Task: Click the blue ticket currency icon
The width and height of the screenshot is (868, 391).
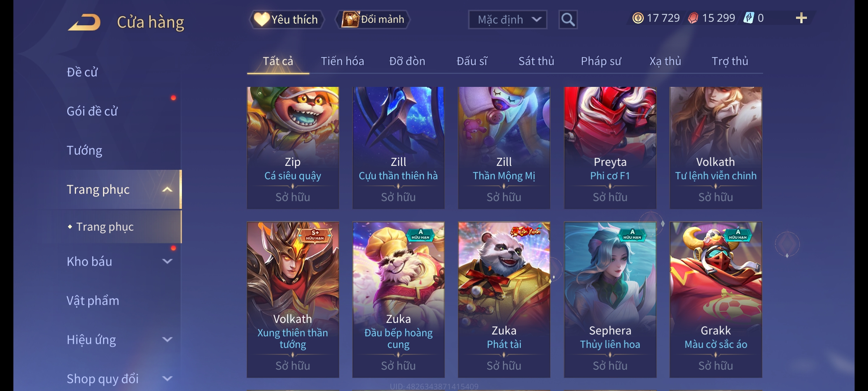Action: [749, 18]
